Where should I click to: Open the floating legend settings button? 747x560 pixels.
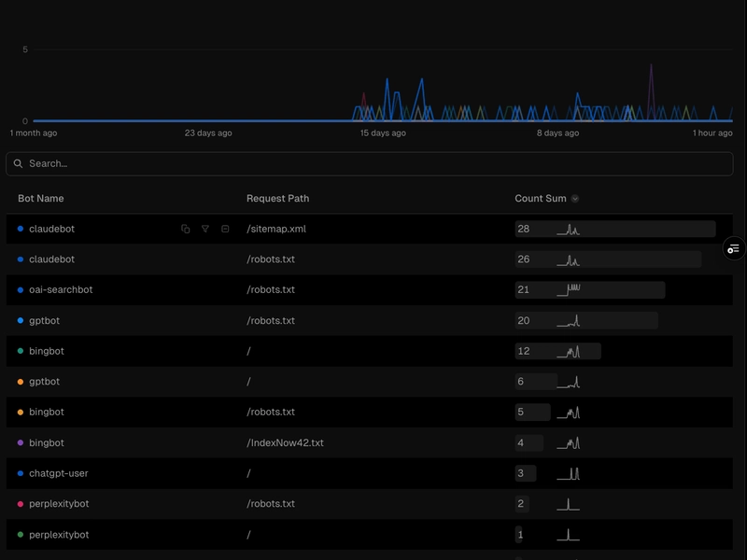coord(734,248)
